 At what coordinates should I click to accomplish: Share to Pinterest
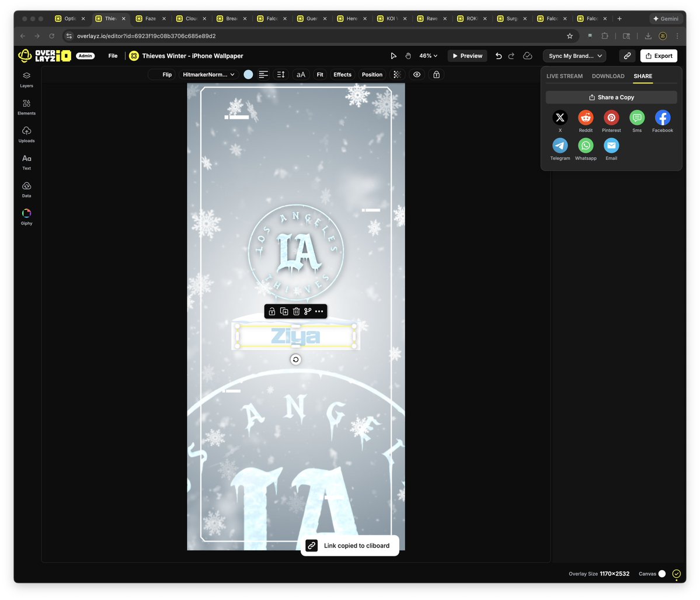611,118
